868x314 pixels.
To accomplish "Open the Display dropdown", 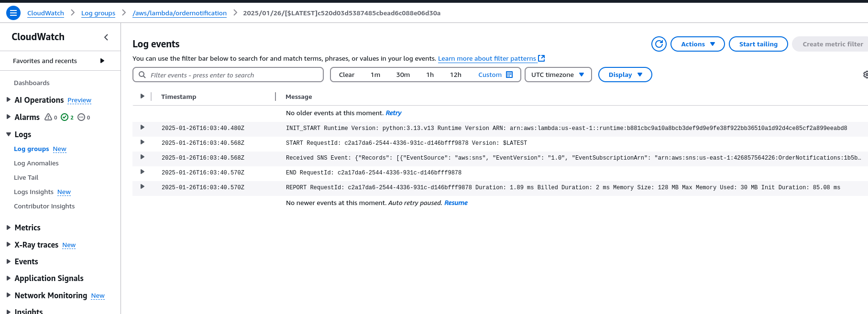I will coord(625,75).
